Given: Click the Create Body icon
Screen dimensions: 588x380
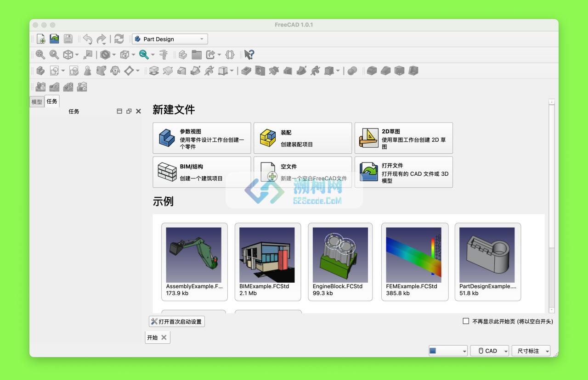Looking at the screenshot, I should point(40,71).
